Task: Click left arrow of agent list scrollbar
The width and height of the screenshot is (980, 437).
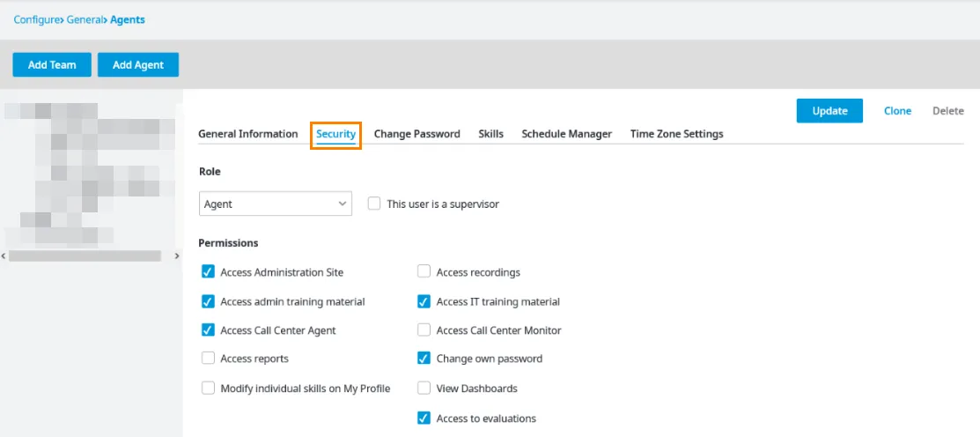Action: point(4,256)
